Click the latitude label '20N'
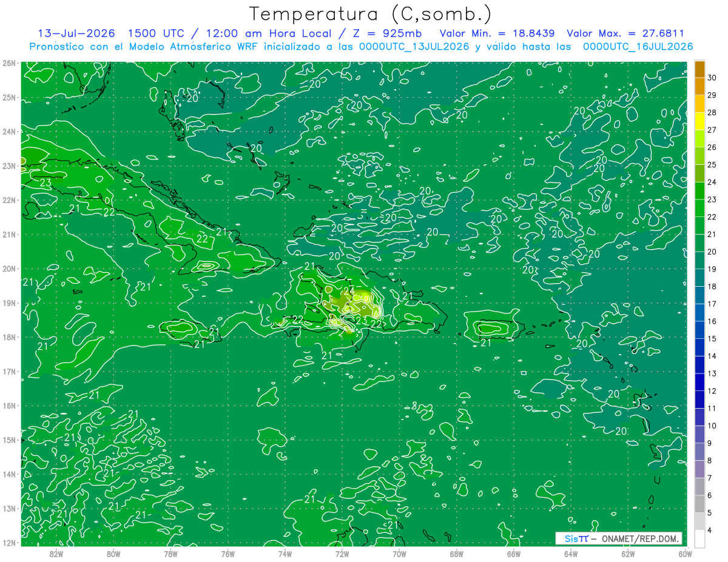The height and width of the screenshot is (562, 728). (8, 269)
